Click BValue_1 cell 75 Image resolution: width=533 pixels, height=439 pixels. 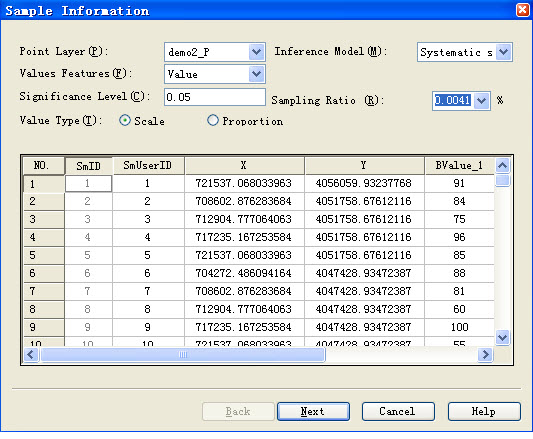click(460, 219)
